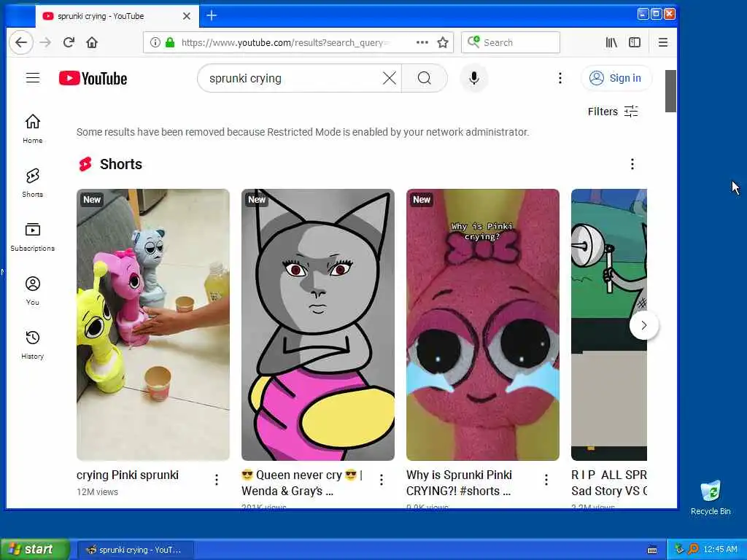Open the Windows start menu
This screenshot has height=560, width=747.
[35, 549]
